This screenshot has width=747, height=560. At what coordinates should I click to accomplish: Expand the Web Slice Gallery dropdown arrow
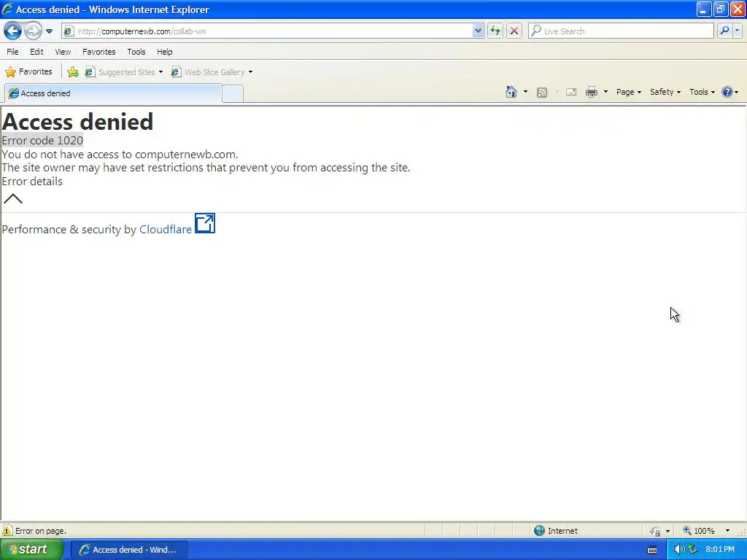tap(251, 72)
